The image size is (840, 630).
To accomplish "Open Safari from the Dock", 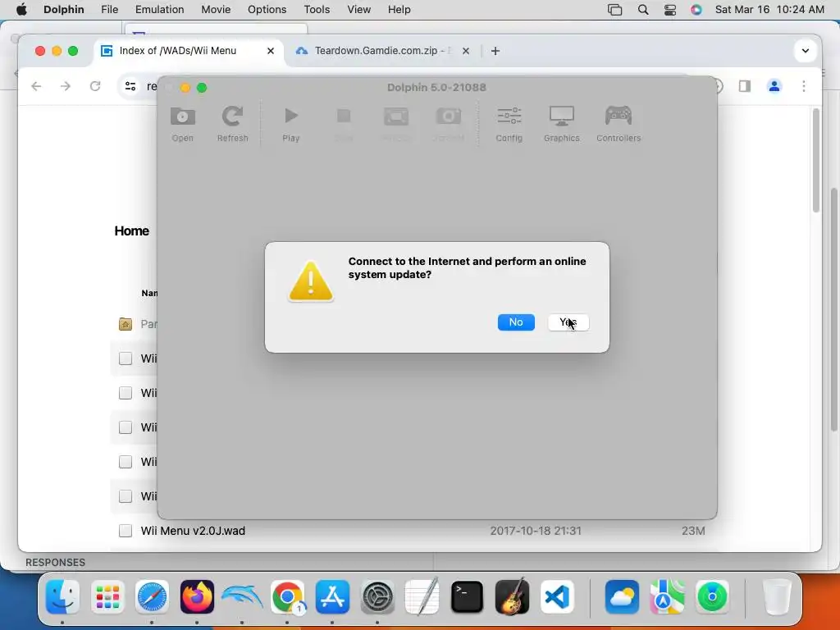I will pyautogui.click(x=152, y=597).
